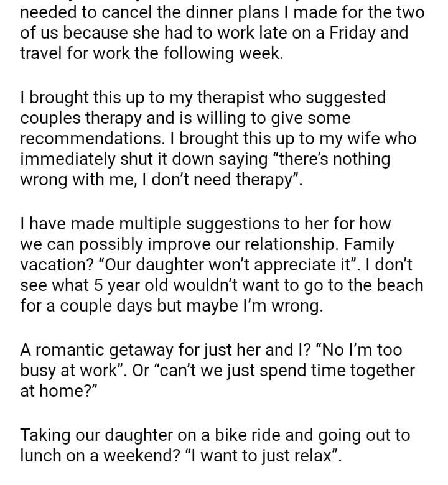Viewport: 448px width, 485px height.
Task: Click the word "recommendations" in the second paragraph
Action: [x=90, y=138]
